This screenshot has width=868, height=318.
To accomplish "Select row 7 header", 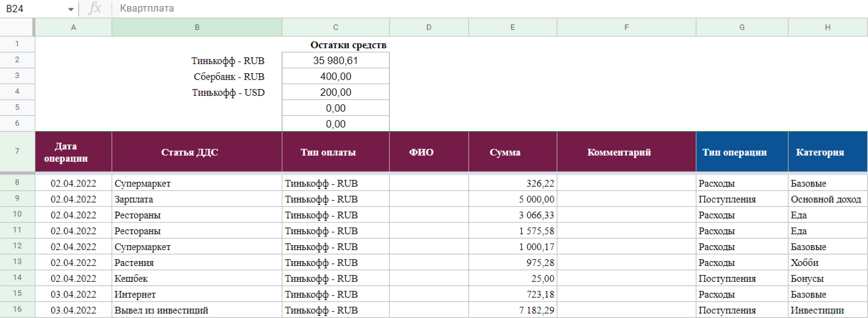I will coord(17,151).
